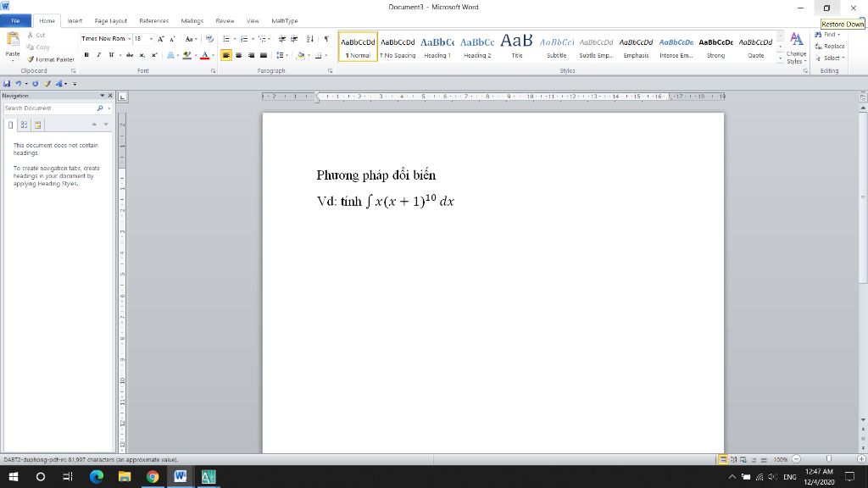Expand the Paragraph dialog launcher
The image size is (868, 488).
coord(330,71)
